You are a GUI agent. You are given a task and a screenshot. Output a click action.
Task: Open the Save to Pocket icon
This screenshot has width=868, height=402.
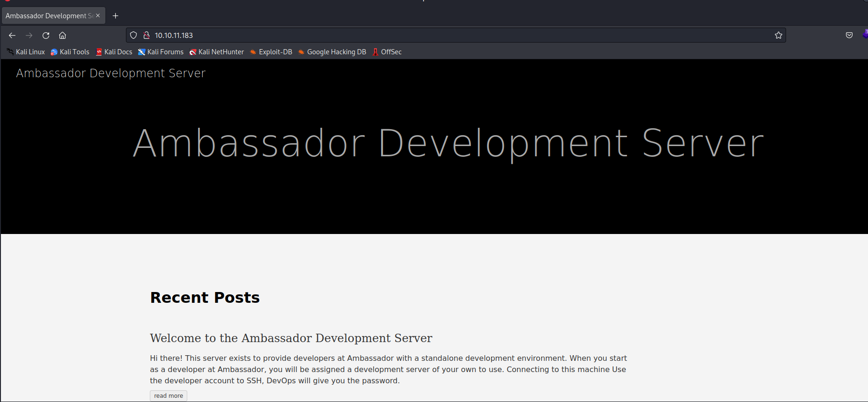click(x=849, y=35)
